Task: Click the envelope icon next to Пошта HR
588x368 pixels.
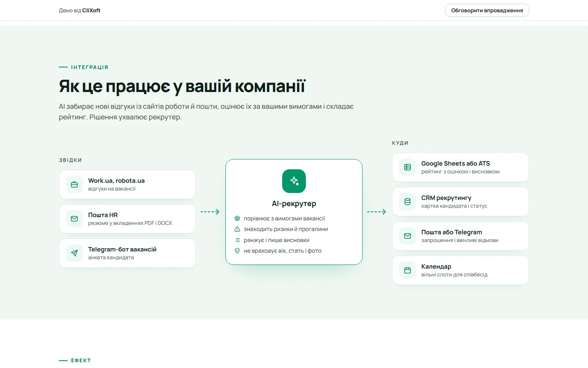Action: 74,219
